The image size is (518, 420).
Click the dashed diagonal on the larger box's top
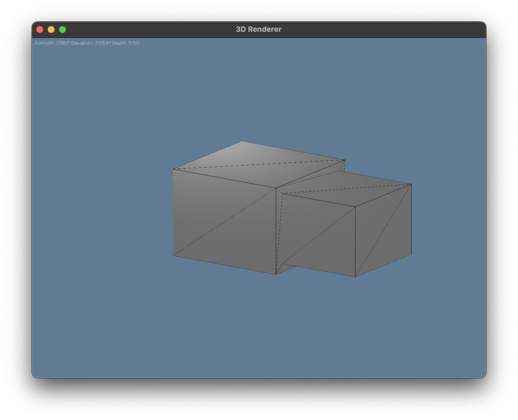point(258,165)
